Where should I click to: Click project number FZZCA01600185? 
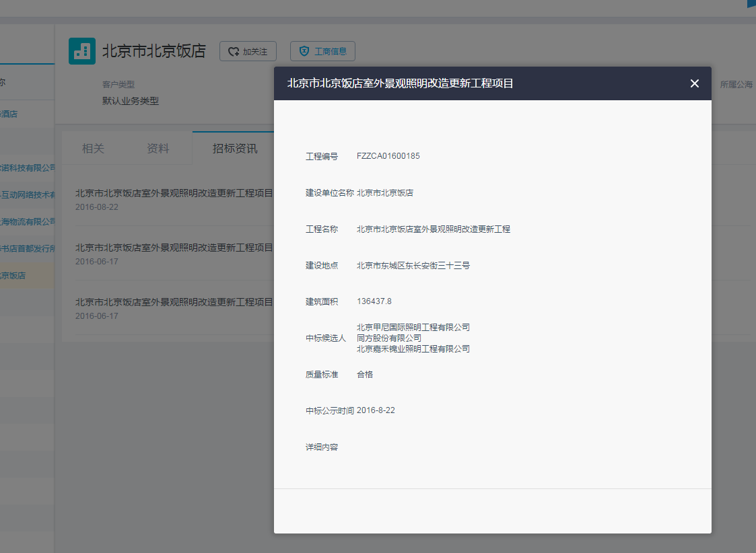pyautogui.click(x=388, y=156)
